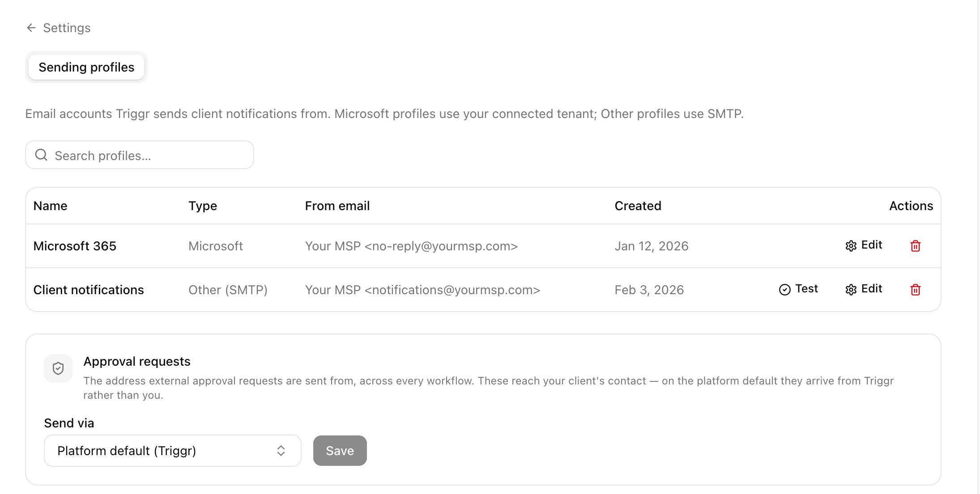
Task: Click the checkmark Test icon for Client notifications
Action: [x=784, y=290]
